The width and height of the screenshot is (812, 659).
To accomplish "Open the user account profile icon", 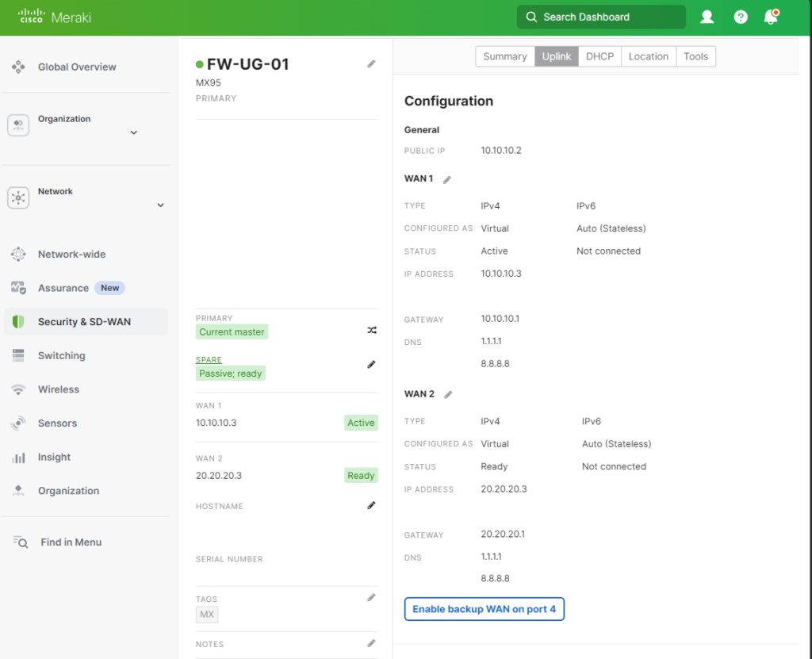I will click(707, 17).
